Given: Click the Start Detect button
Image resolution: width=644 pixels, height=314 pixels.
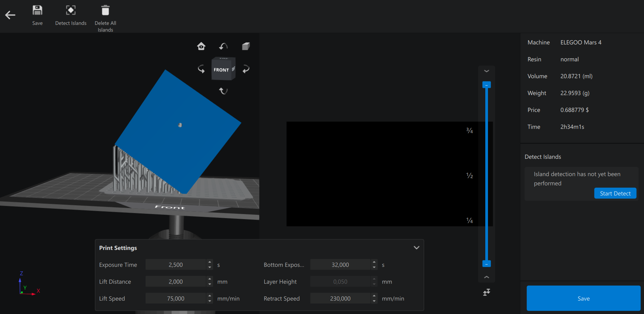Looking at the screenshot, I should pos(615,193).
